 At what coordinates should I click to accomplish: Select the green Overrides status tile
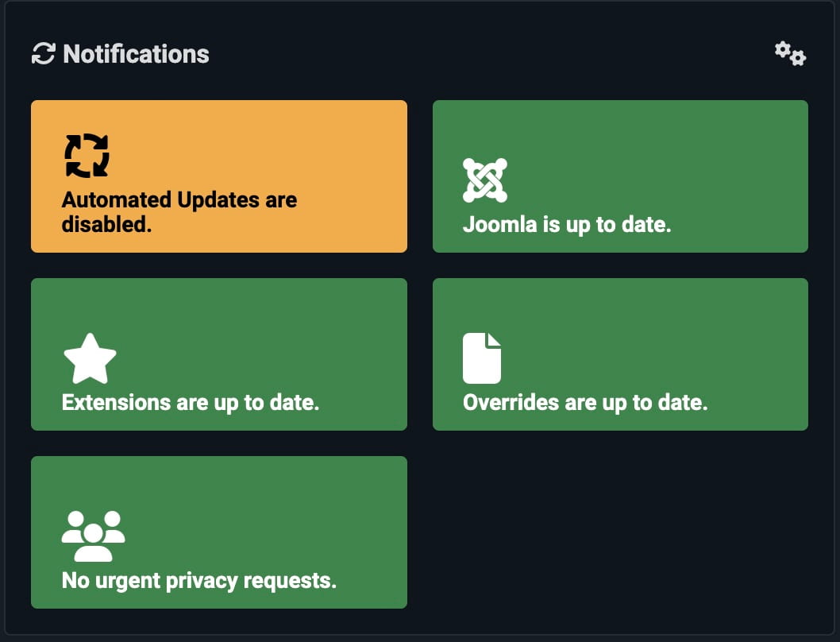620,354
